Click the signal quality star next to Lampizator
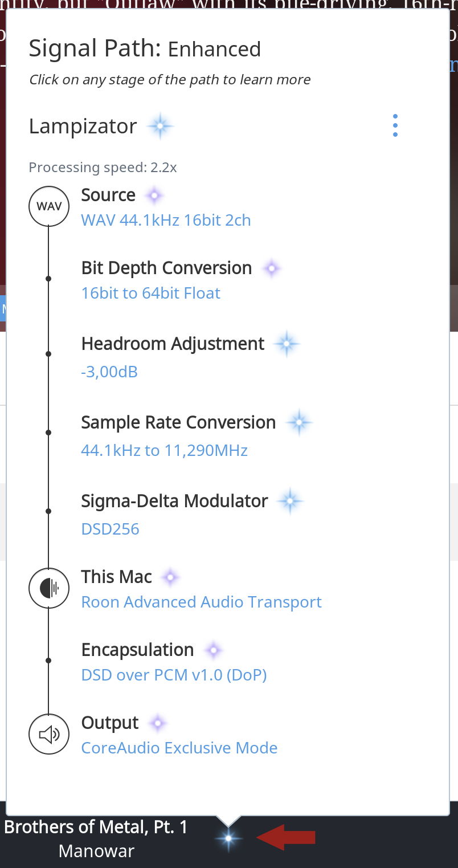 pyautogui.click(x=160, y=126)
